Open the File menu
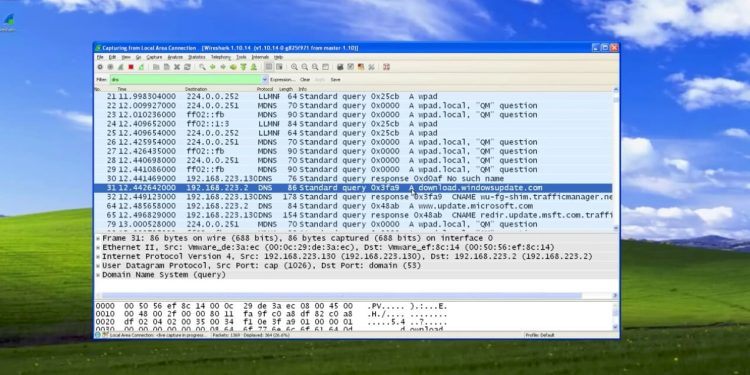The image size is (750, 375). pos(100,57)
